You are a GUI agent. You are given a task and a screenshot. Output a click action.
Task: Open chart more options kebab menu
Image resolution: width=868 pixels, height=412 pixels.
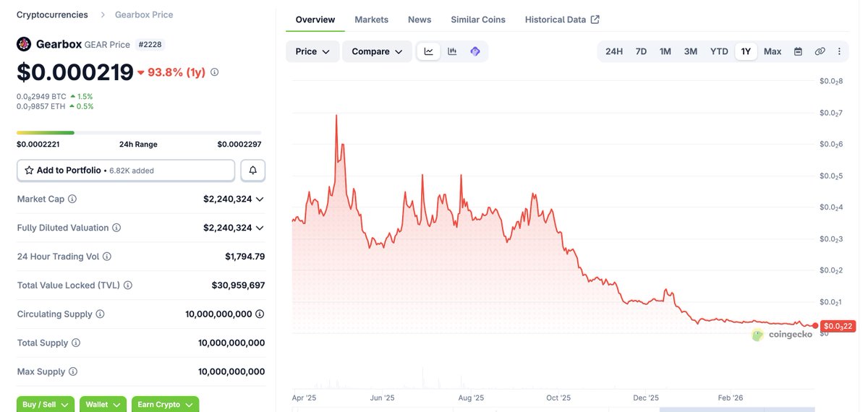click(x=839, y=51)
